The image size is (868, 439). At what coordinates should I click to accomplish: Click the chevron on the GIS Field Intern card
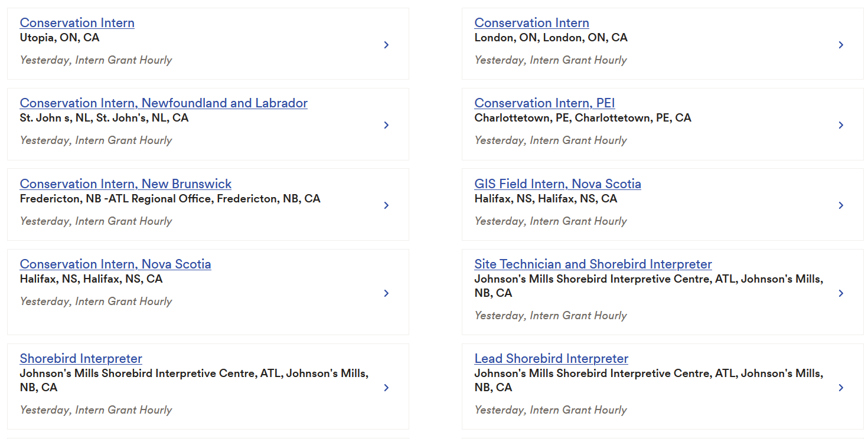(x=841, y=205)
